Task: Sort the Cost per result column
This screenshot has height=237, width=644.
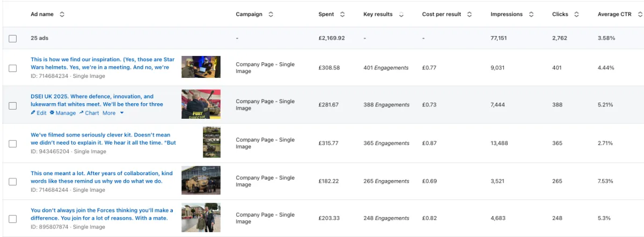Action: pyautogui.click(x=470, y=15)
